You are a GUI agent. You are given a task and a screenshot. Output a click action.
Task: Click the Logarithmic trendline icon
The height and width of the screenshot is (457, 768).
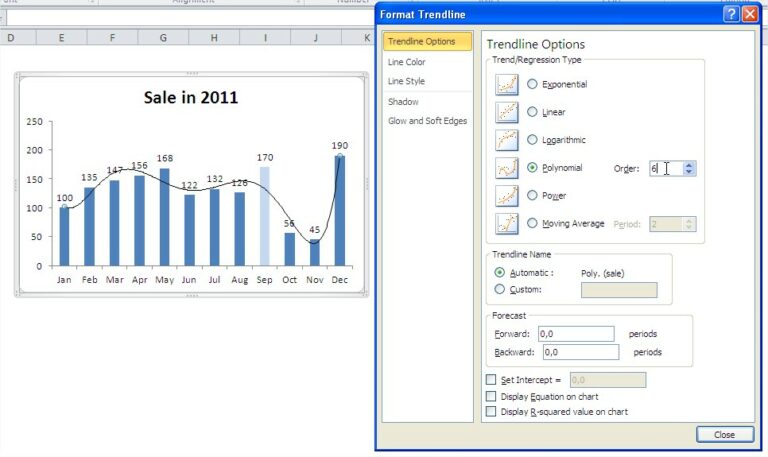click(507, 140)
